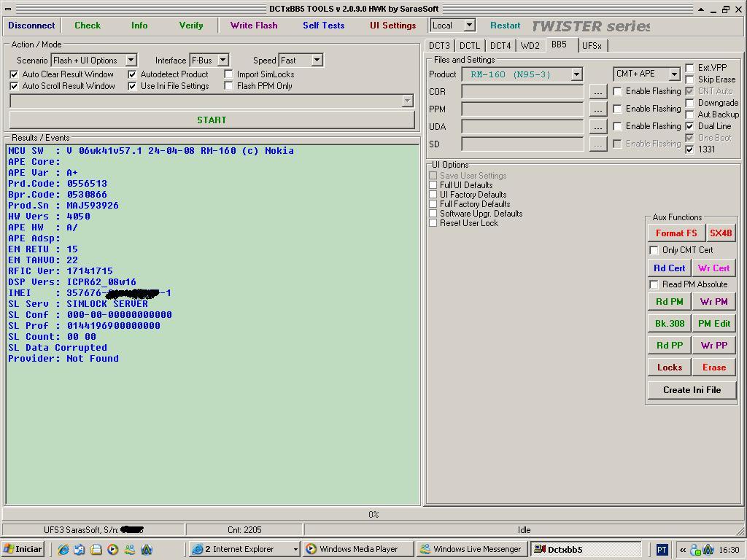The image size is (747, 560).
Task: Click Check in the toolbar
Action: [x=88, y=26]
